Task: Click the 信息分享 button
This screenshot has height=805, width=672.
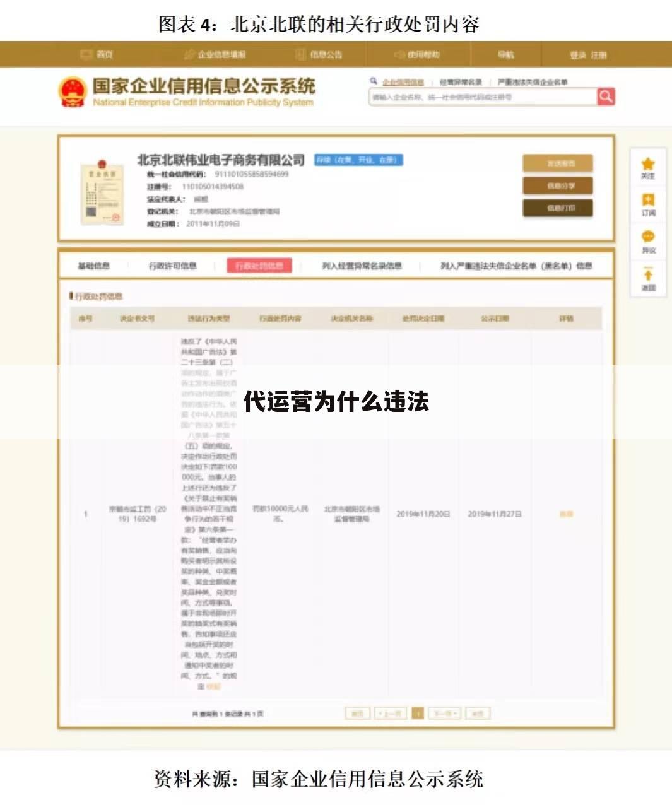Action: pos(558,185)
